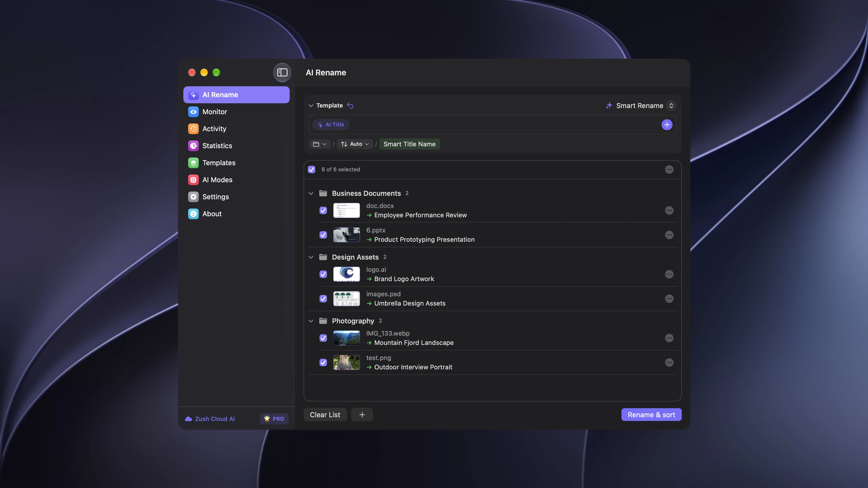The width and height of the screenshot is (868, 488).
Task: Open Templates in the sidebar
Action: point(236,163)
